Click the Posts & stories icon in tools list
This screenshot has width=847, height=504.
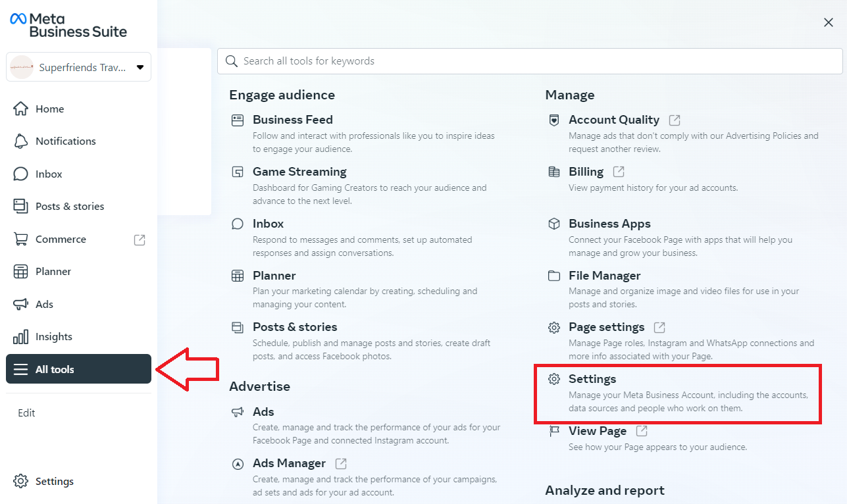(x=238, y=327)
